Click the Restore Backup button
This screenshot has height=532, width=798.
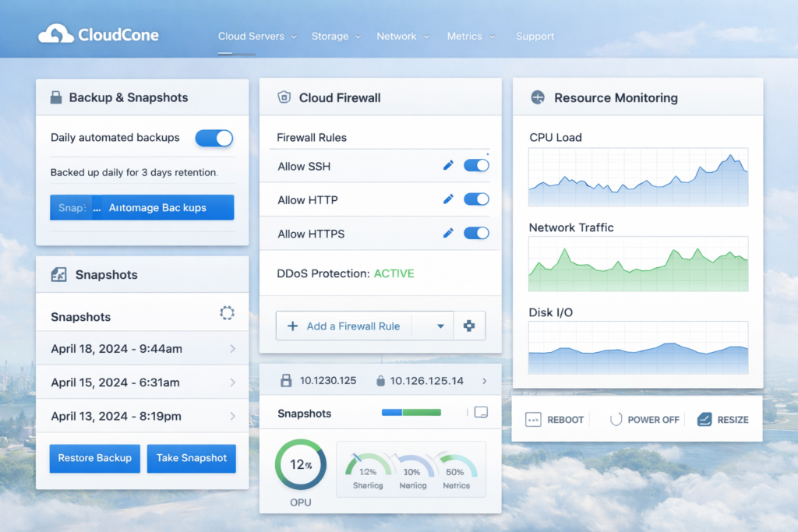pos(94,458)
